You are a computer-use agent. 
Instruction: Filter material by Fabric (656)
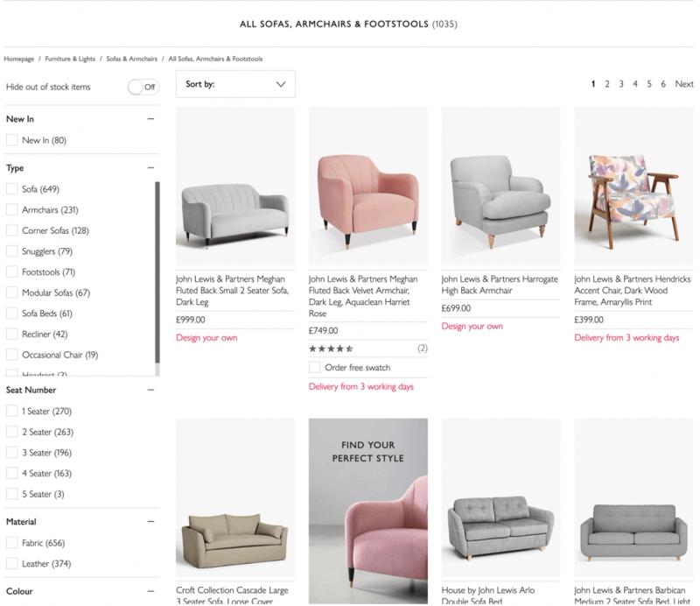click(x=12, y=543)
